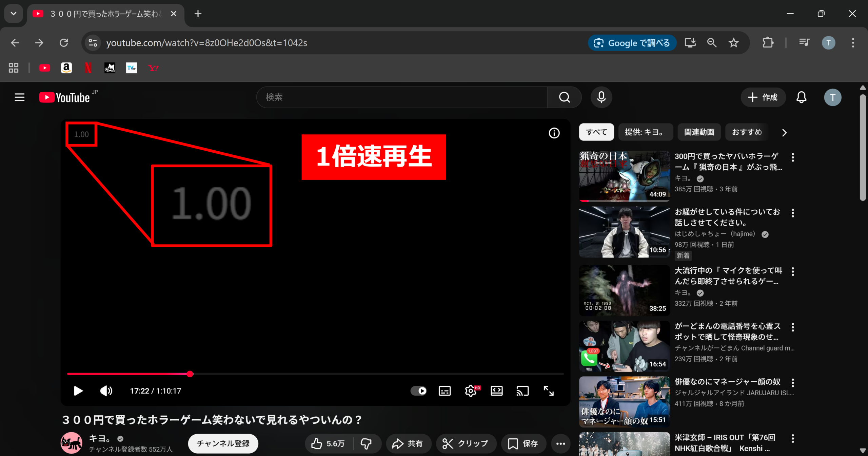
Task: Open the player settings gear
Action: coord(471,391)
